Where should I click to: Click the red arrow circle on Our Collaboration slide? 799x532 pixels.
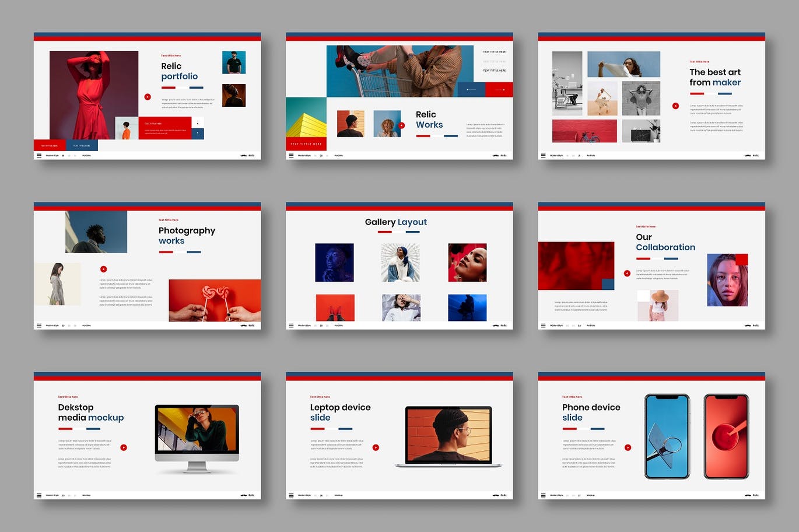627,273
